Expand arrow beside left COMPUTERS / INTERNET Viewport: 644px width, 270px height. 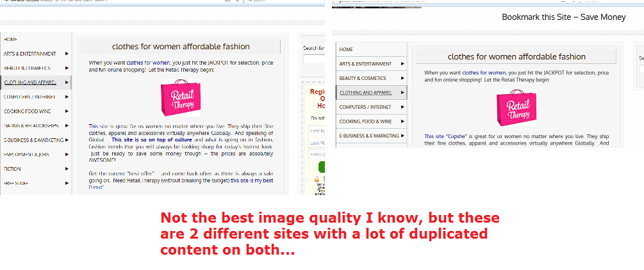coord(67,97)
